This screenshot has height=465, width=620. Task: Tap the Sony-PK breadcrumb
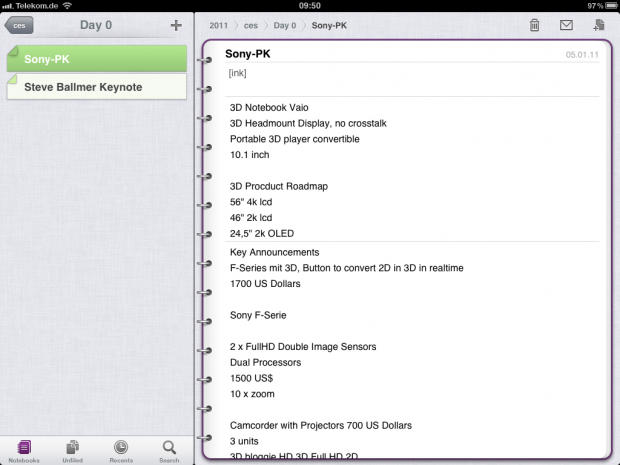pos(329,25)
